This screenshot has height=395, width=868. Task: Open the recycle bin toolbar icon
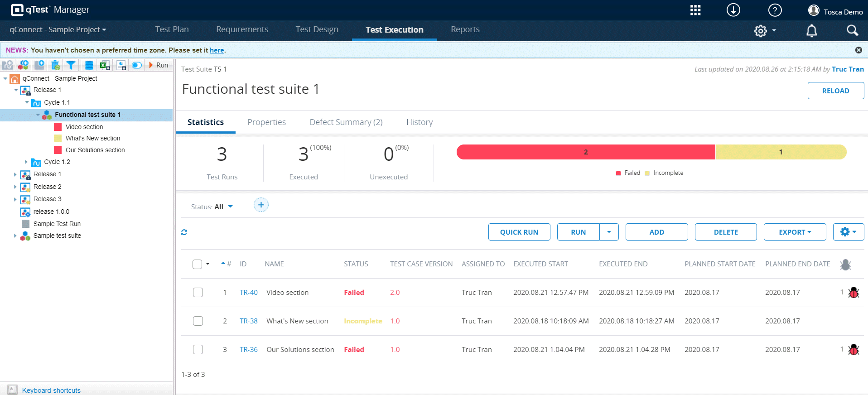click(x=56, y=65)
